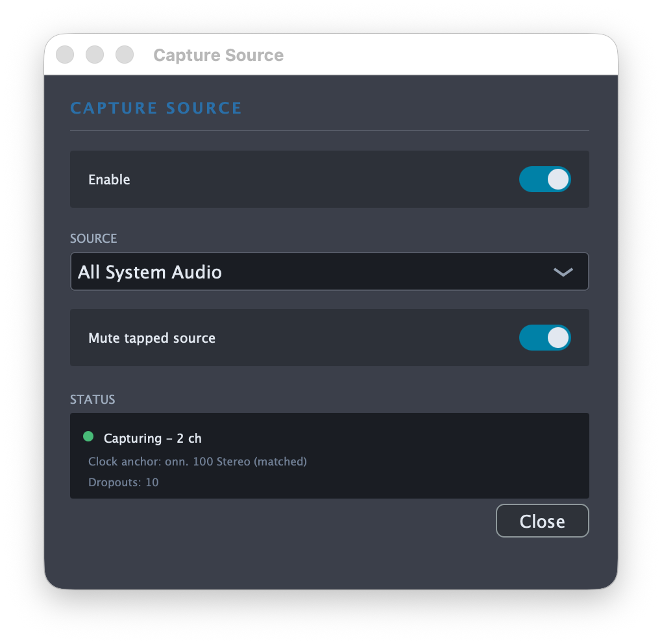Click the Dropouts: 10 status line
The height and width of the screenshot is (644, 662).
[123, 482]
